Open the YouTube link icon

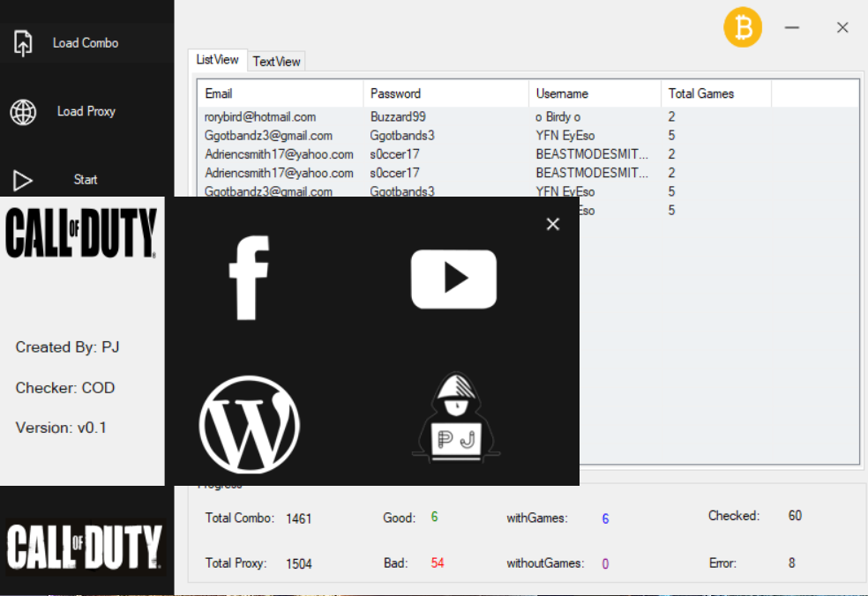tap(453, 279)
